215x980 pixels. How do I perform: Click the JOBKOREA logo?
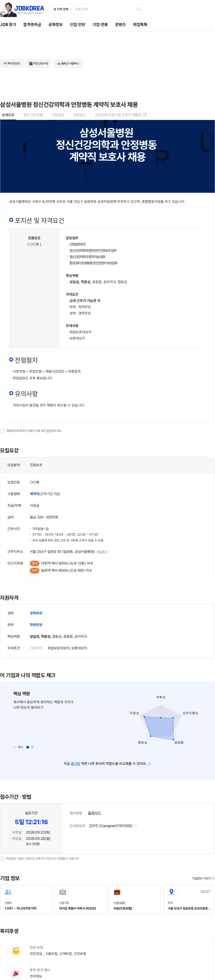[x=29, y=8]
